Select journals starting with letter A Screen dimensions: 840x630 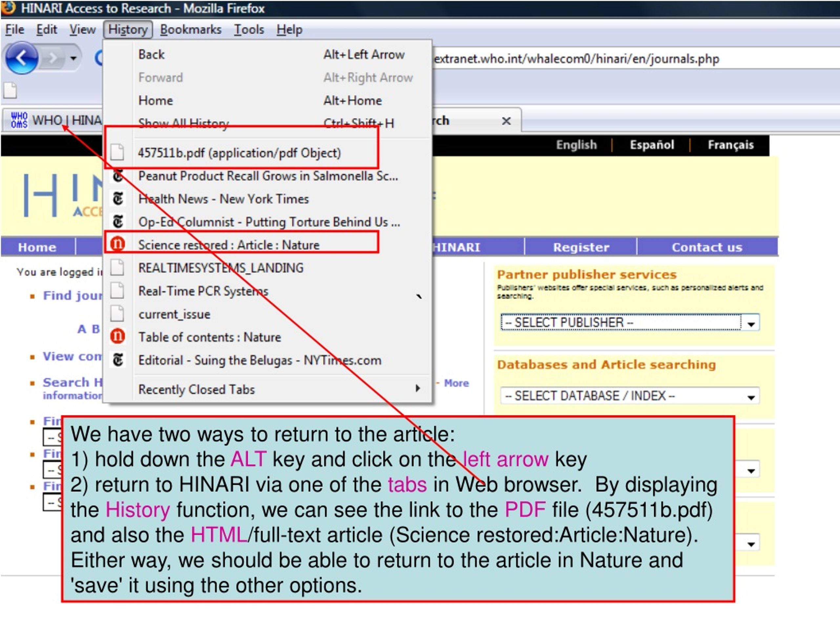pyautogui.click(x=82, y=329)
